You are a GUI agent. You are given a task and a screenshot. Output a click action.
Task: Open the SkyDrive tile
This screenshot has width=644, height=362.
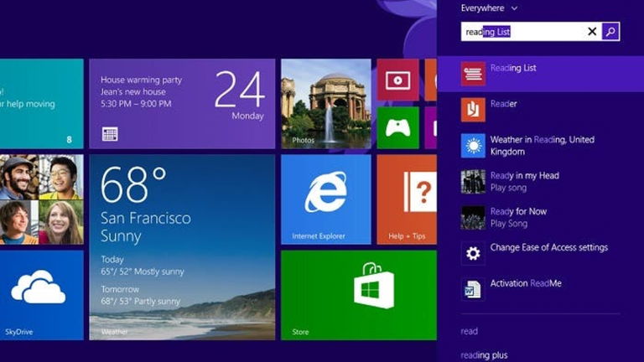[41, 295]
